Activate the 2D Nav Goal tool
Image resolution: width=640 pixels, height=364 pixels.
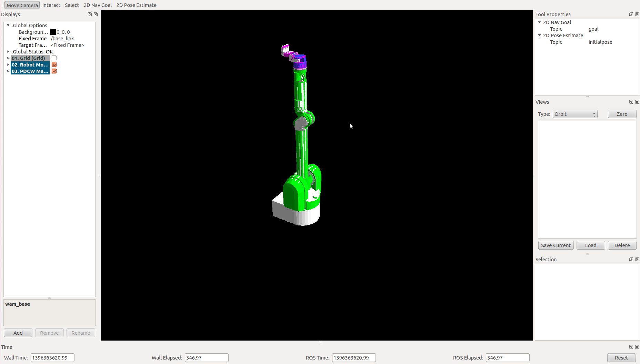point(98,5)
